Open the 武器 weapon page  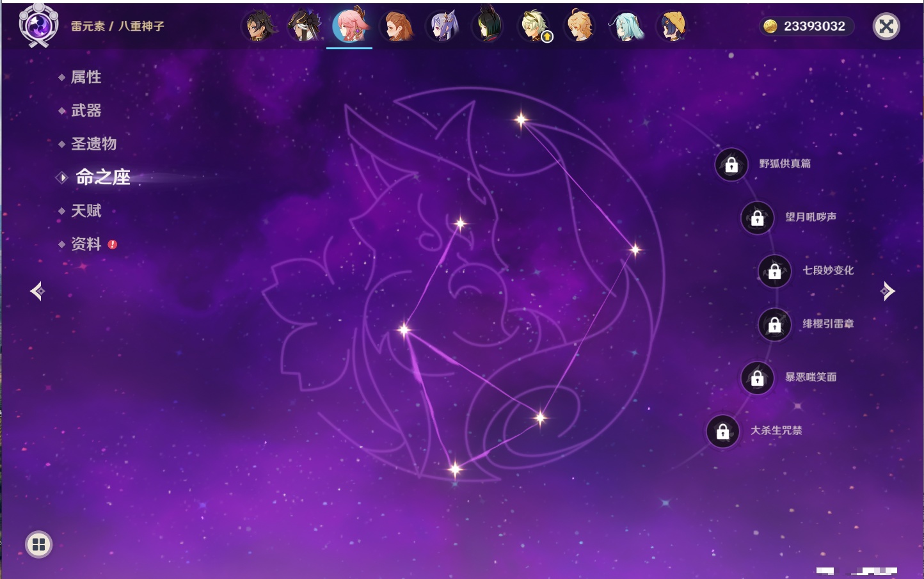tap(86, 111)
